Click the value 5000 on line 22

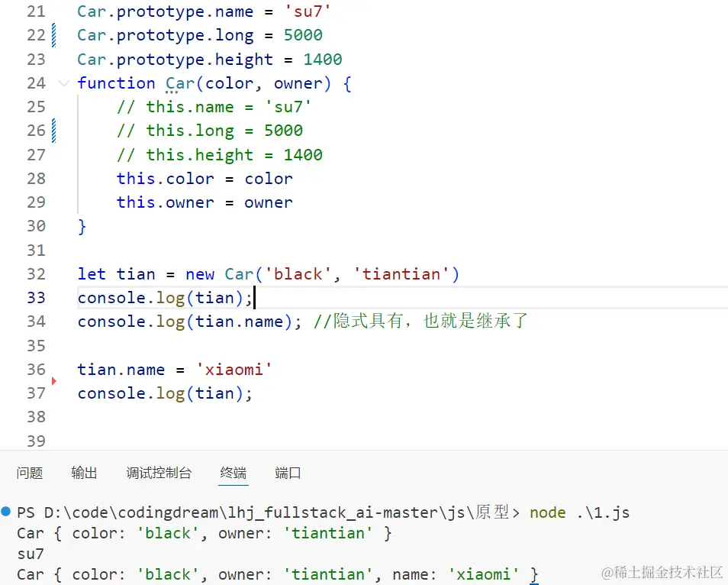point(303,35)
